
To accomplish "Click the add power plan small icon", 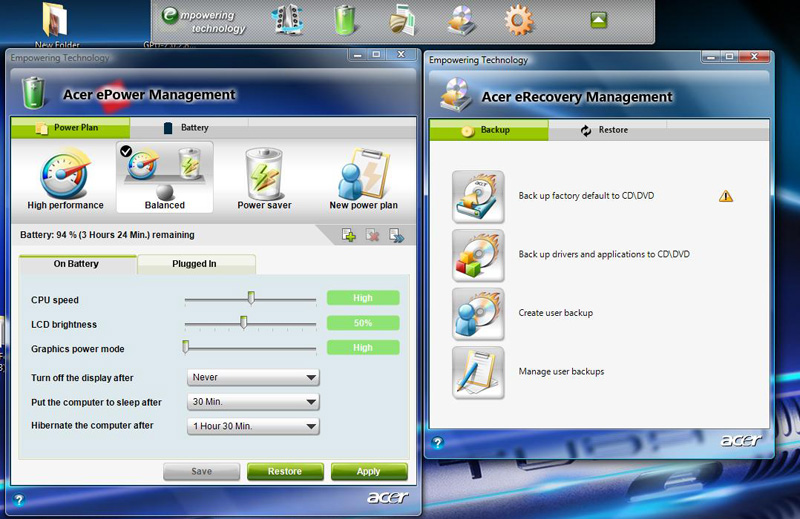I will pos(349,235).
